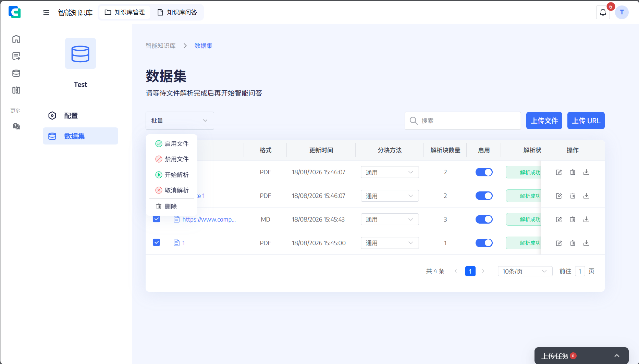Click the Test knowledge base thumbnail

point(81,53)
